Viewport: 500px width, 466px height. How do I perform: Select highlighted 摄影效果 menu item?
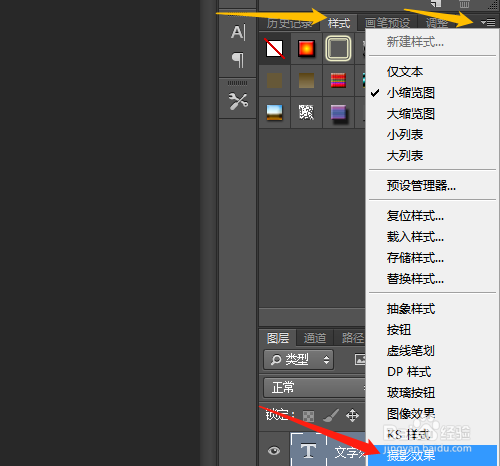coord(432,455)
